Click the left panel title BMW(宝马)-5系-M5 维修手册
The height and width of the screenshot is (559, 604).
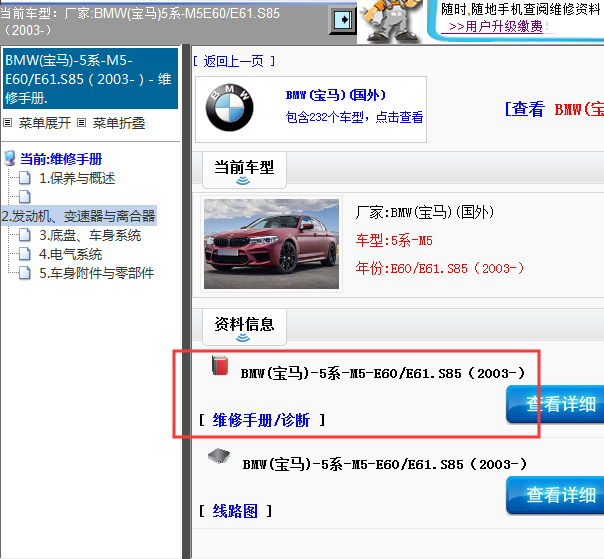(90, 79)
